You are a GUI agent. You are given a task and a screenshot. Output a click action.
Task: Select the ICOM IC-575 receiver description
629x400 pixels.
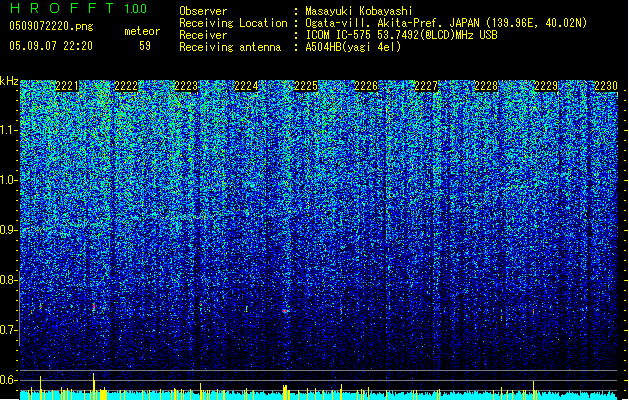(401, 35)
